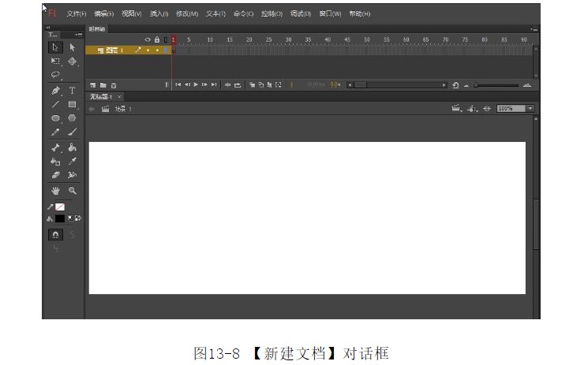
Task: Toggle the eye visibility column for all layers
Action: point(148,39)
